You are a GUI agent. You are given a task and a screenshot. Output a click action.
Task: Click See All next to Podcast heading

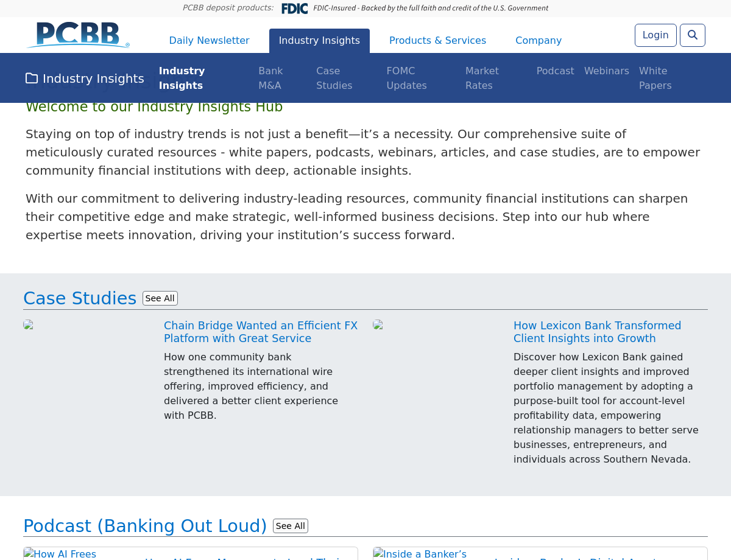(x=291, y=526)
